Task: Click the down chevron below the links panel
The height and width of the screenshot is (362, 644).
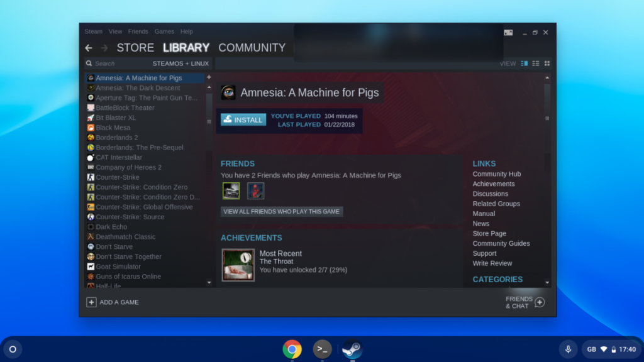Action: click(x=547, y=283)
